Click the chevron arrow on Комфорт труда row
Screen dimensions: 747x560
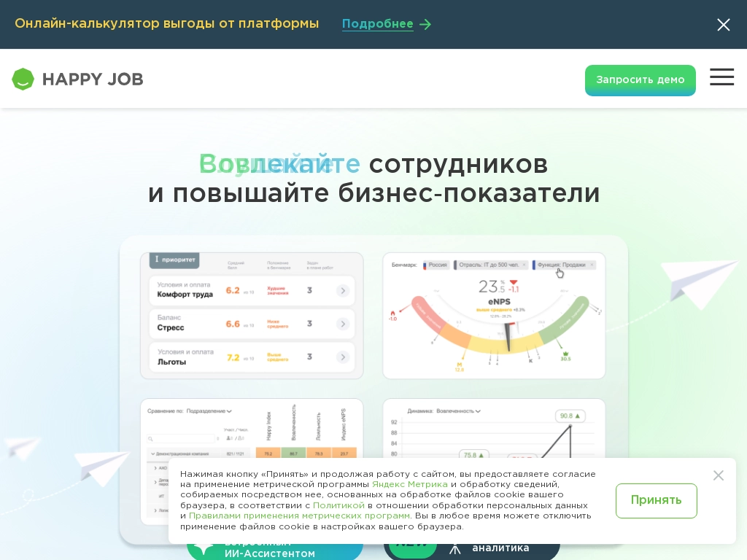click(x=343, y=290)
